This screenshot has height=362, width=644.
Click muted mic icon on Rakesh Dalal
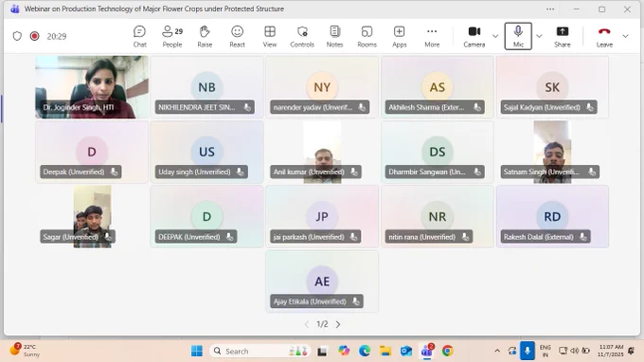tap(582, 237)
